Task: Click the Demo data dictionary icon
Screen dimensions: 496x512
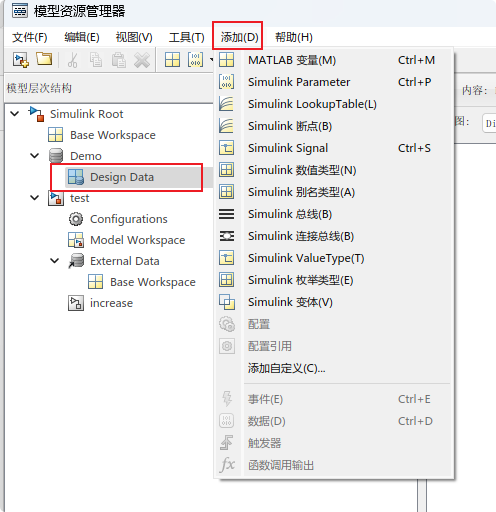Action: pos(56,156)
